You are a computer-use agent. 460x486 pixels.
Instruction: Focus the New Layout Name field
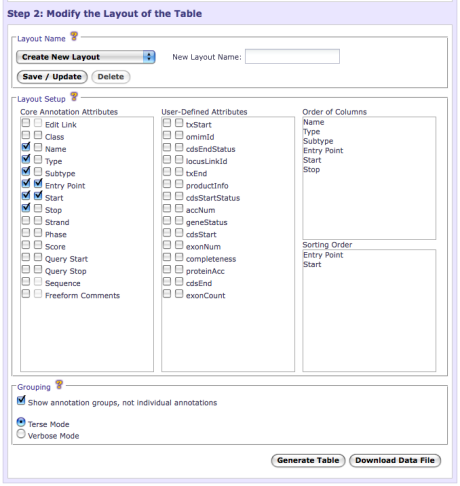tap(292, 56)
